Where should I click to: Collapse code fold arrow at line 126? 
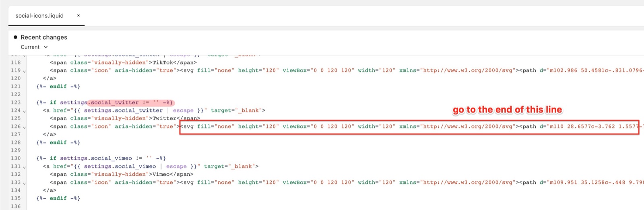pyautogui.click(x=25, y=127)
